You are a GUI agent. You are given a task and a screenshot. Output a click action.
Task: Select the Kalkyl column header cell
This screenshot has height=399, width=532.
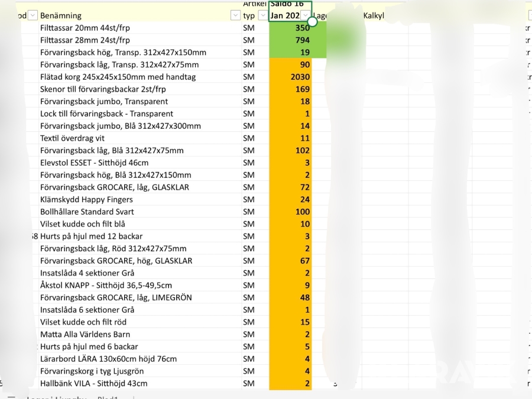(384, 16)
